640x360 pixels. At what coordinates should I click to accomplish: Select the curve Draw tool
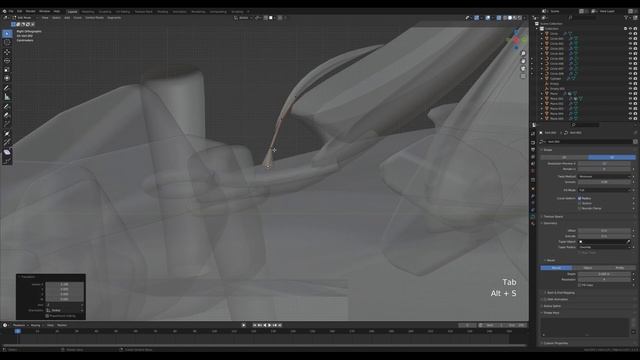pos(7,107)
